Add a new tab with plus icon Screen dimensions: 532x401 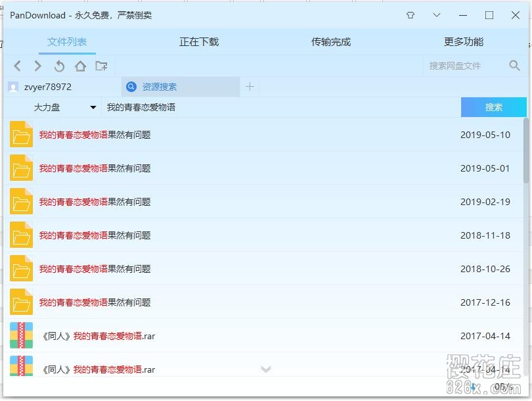click(250, 87)
